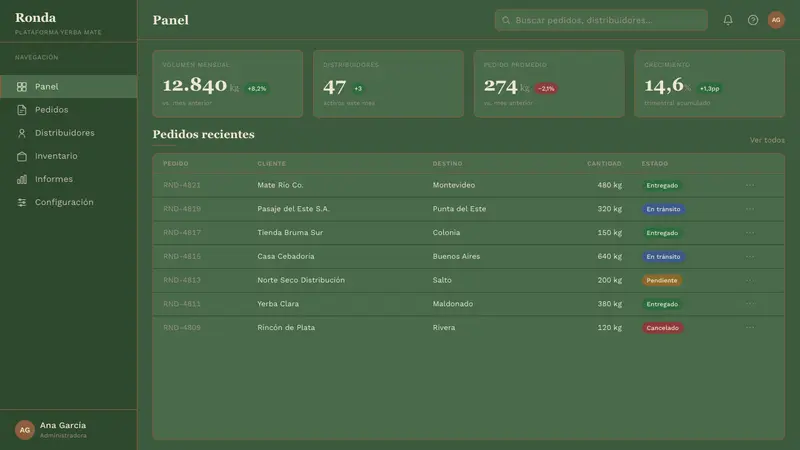The width and height of the screenshot is (800, 450).
Task: Open Informes navigation item
Action: click(68, 179)
